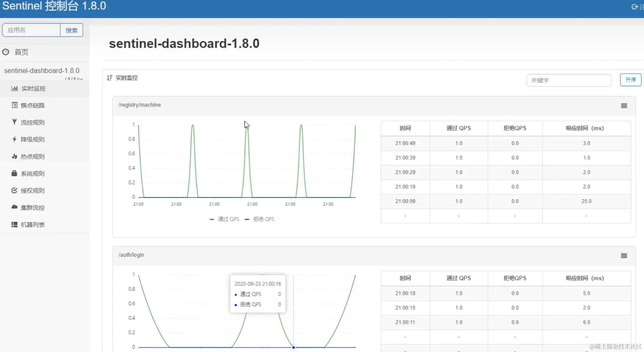Click the 流控规则 filter funnel icon
Viewport: 644px width, 352px height.
pos(14,122)
